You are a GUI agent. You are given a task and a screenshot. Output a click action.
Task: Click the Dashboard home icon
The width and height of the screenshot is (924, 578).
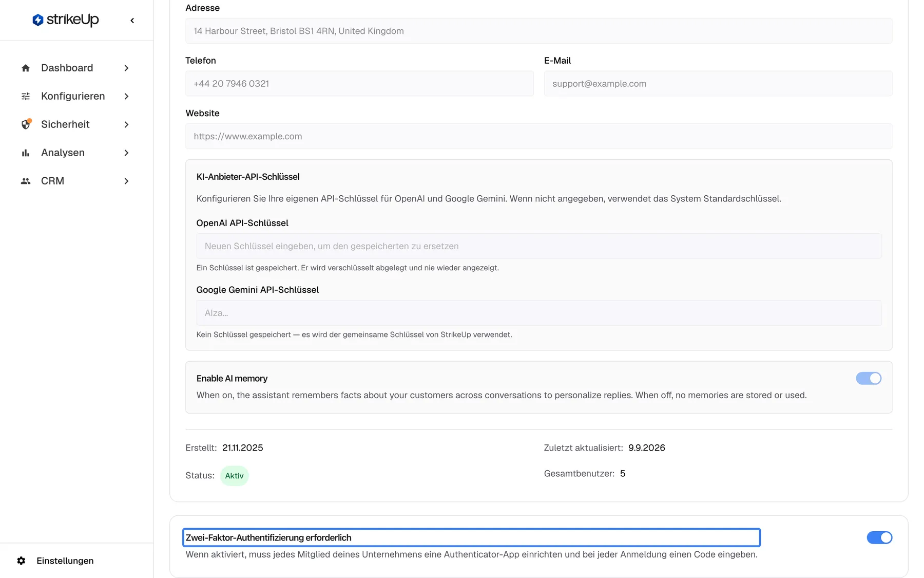pos(26,68)
